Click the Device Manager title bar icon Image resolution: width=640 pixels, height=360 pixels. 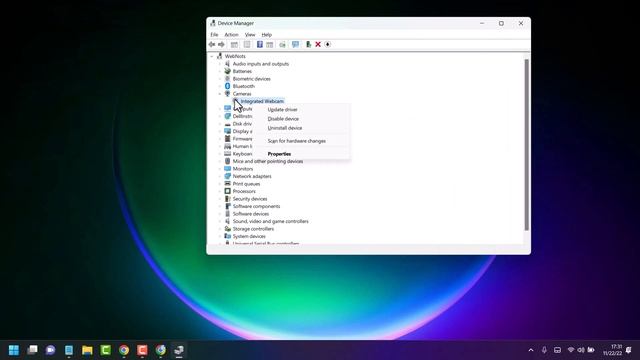tap(213, 23)
